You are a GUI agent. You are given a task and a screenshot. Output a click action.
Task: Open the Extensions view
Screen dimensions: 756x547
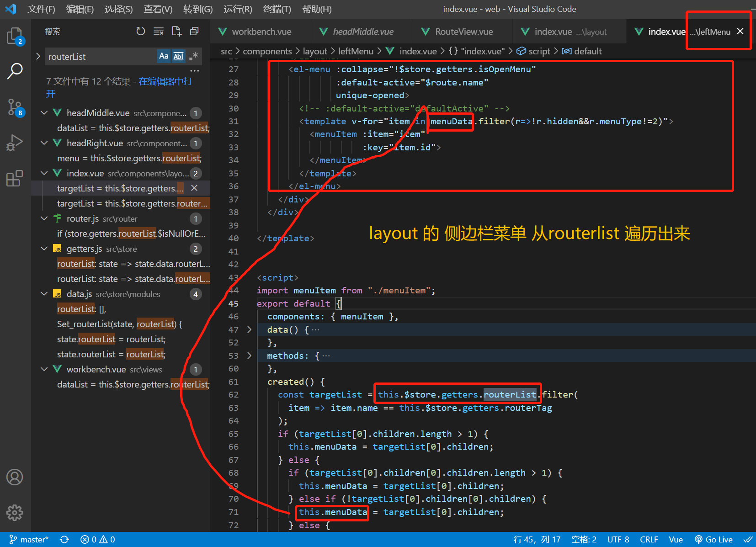click(15, 178)
